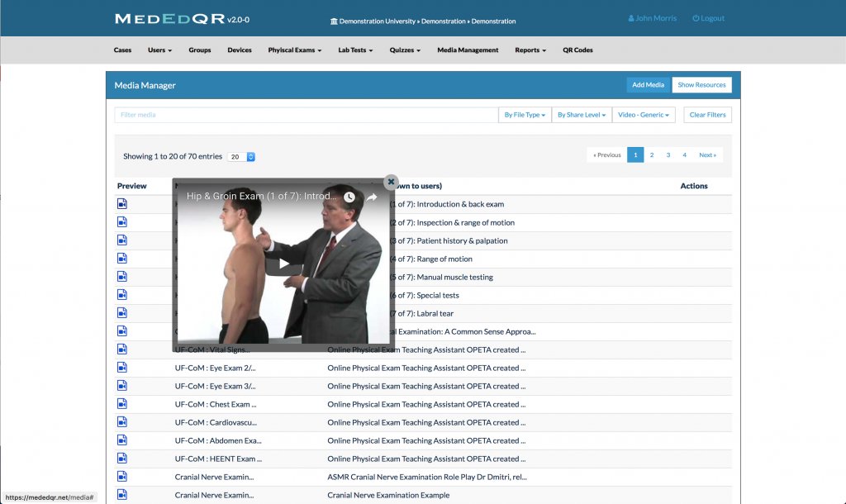
Task: Open preview icon for UF-CoM Cardiovascu... row
Action: [122, 422]
